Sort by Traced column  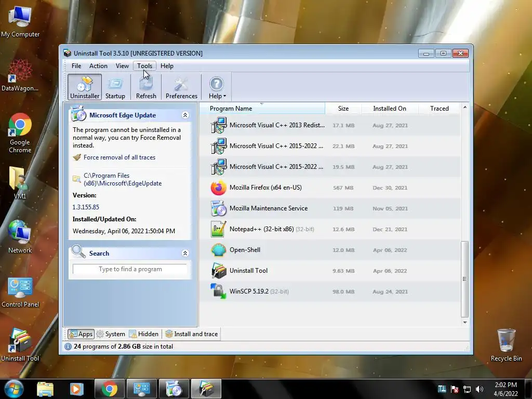coord(440,108)
